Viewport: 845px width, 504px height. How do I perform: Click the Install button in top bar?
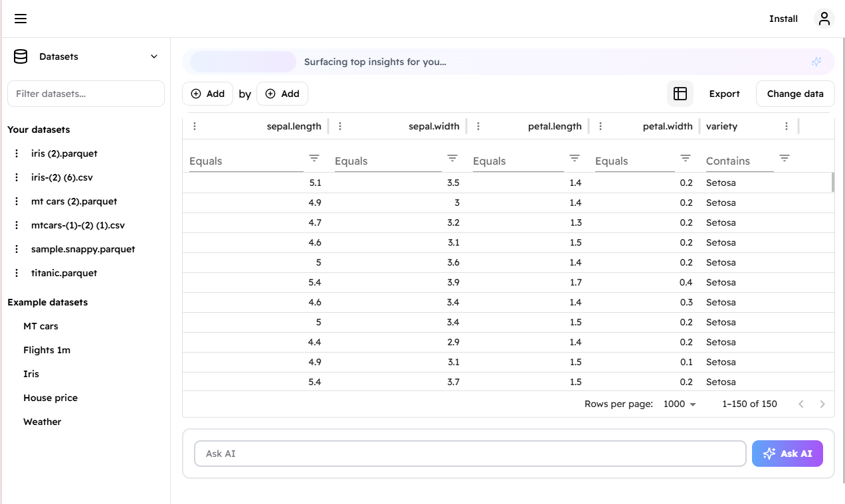783,19
